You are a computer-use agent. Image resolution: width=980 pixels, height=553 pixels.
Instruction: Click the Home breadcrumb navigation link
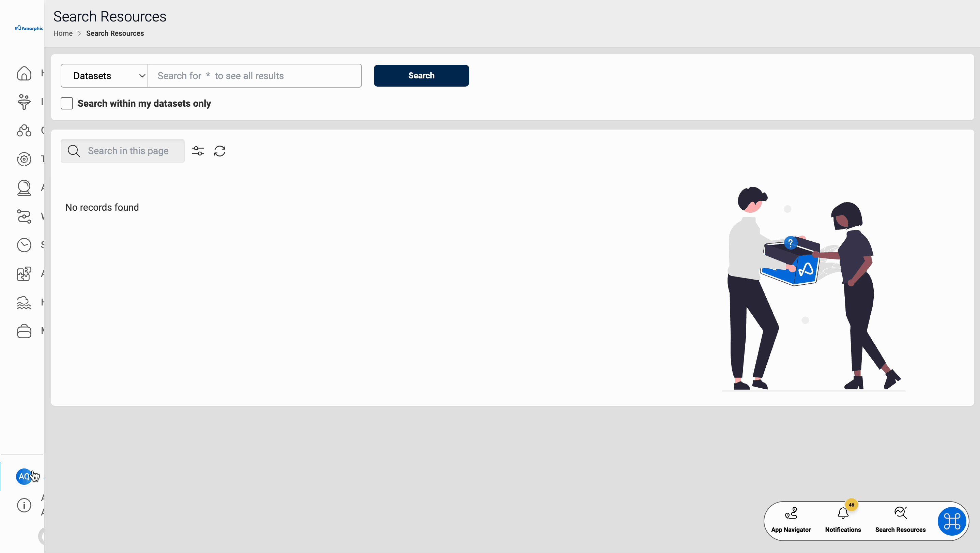tap(63, 33)
